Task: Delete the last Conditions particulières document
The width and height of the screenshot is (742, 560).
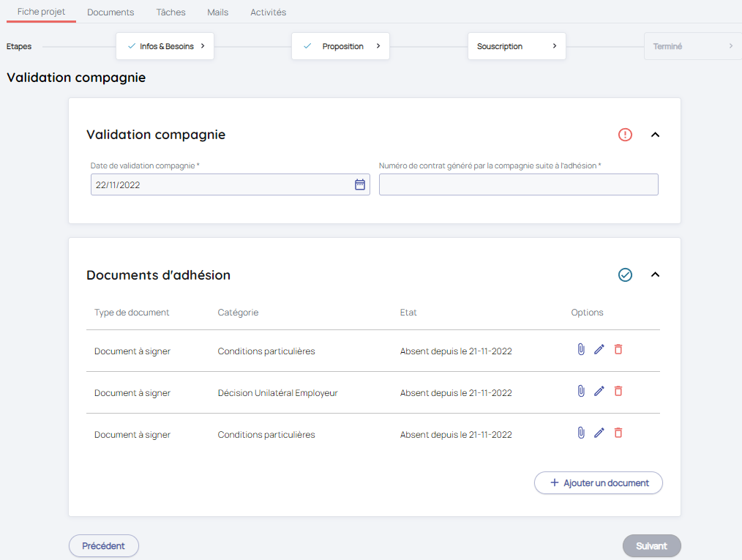Action: (618, 433)
